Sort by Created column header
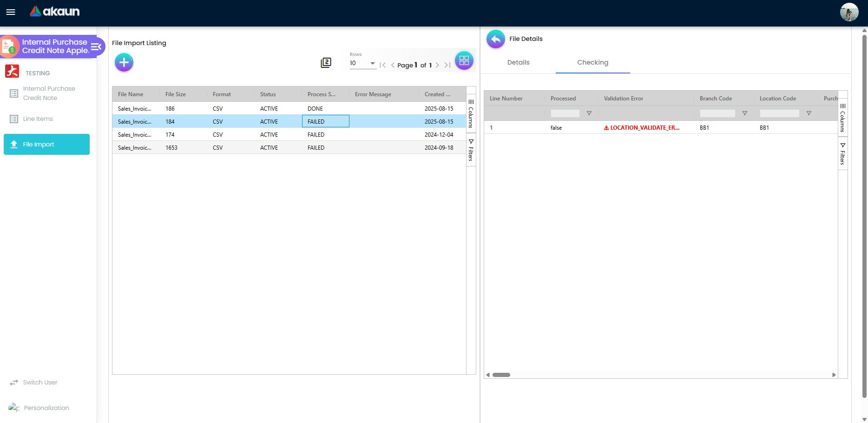The image size is (868, 423). coord(437,94)
